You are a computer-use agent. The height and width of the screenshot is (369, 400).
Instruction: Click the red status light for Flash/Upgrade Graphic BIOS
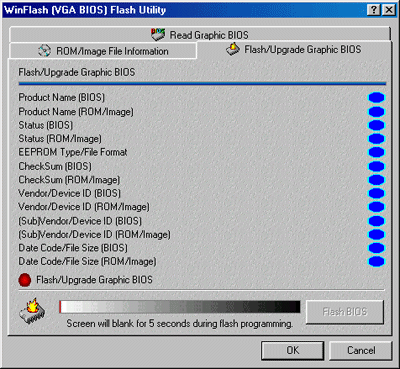[25, 280]
